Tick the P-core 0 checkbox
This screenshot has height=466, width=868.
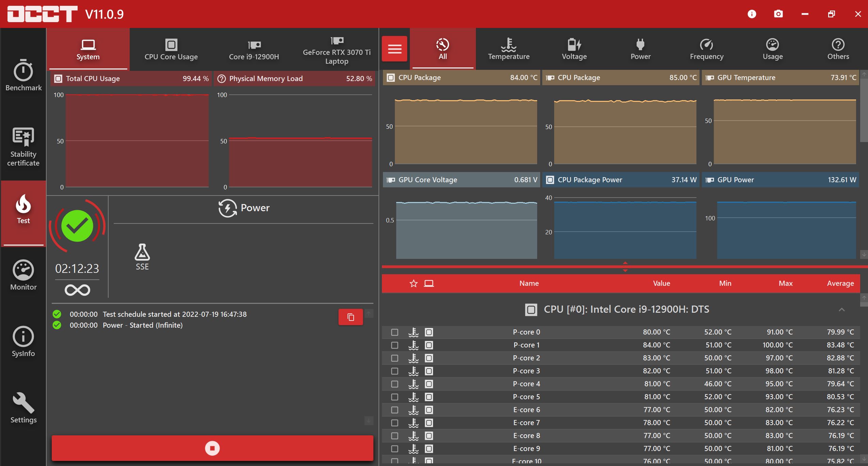point(395,332)
